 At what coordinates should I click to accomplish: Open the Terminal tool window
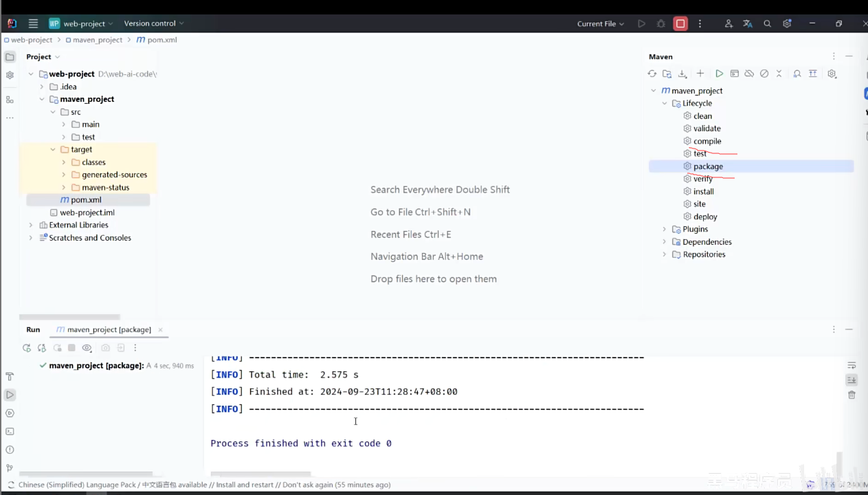pyautogui.click(x=10, y=432)
